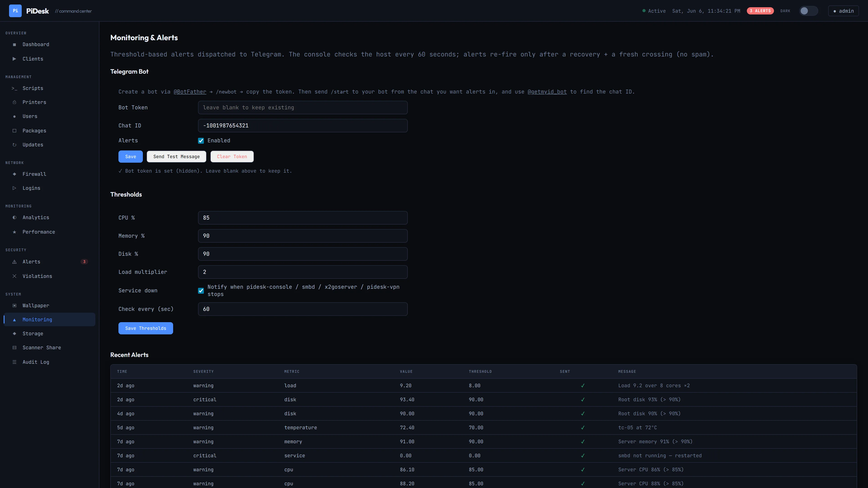Click the METRIC column header

point(291,371)
